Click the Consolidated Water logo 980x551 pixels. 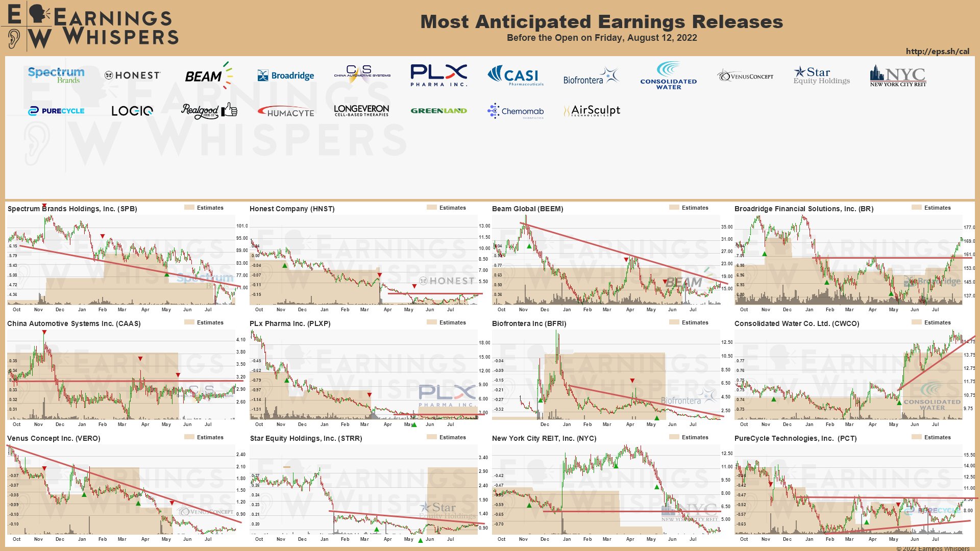pos(669,76)
